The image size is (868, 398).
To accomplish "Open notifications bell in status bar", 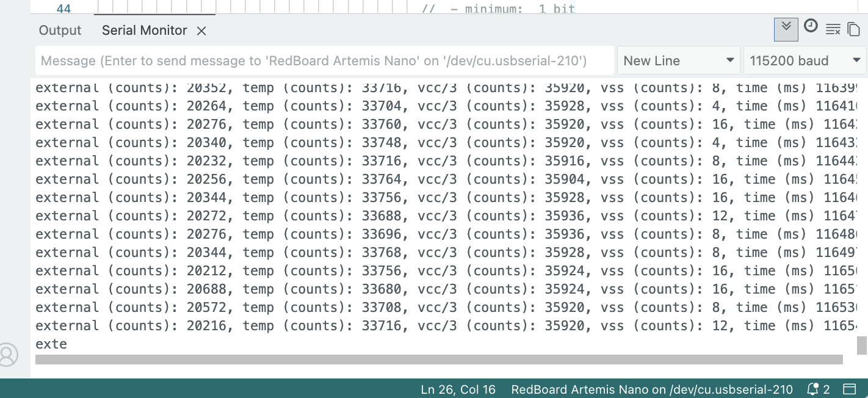I will coord(818,389).
